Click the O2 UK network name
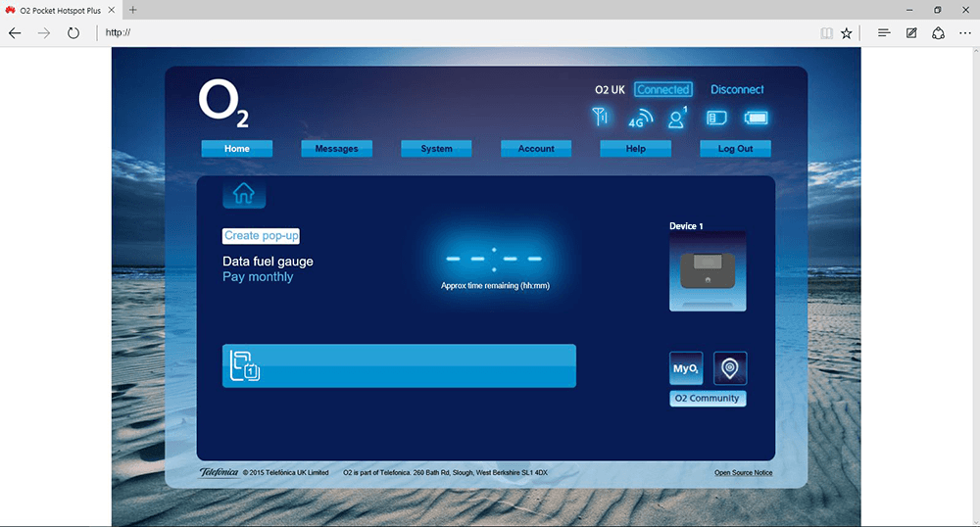The image size is (980, 527). point(610,90)
